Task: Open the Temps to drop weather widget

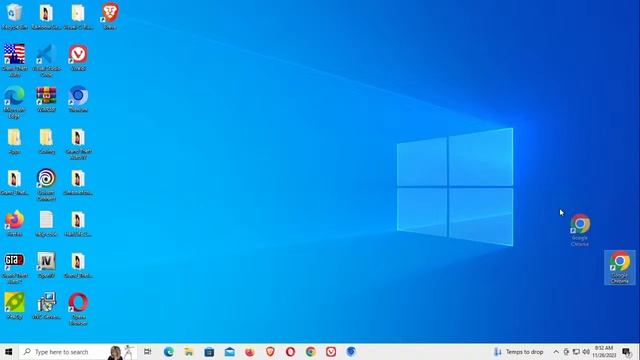Action: [519, 351]
